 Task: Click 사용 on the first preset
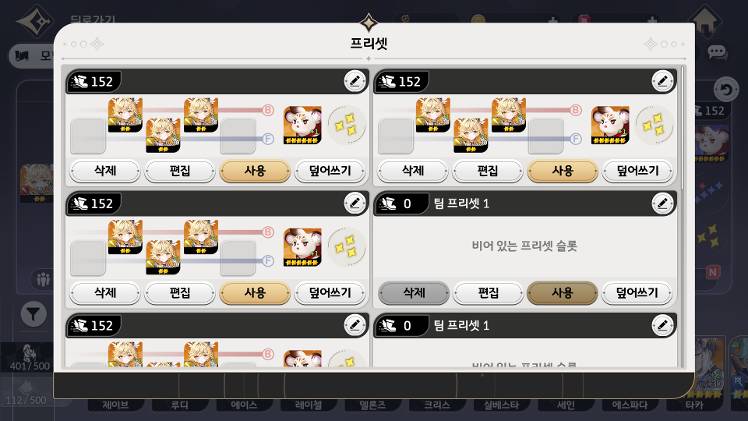[255, 171]
